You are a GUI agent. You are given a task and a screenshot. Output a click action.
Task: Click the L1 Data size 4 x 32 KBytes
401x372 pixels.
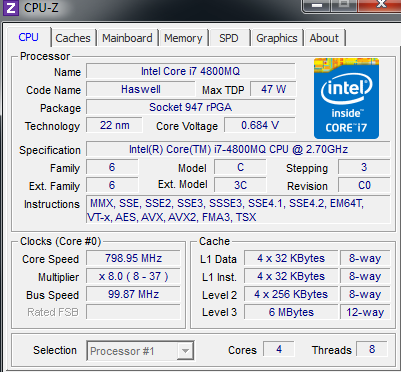(x=291, y=258)
